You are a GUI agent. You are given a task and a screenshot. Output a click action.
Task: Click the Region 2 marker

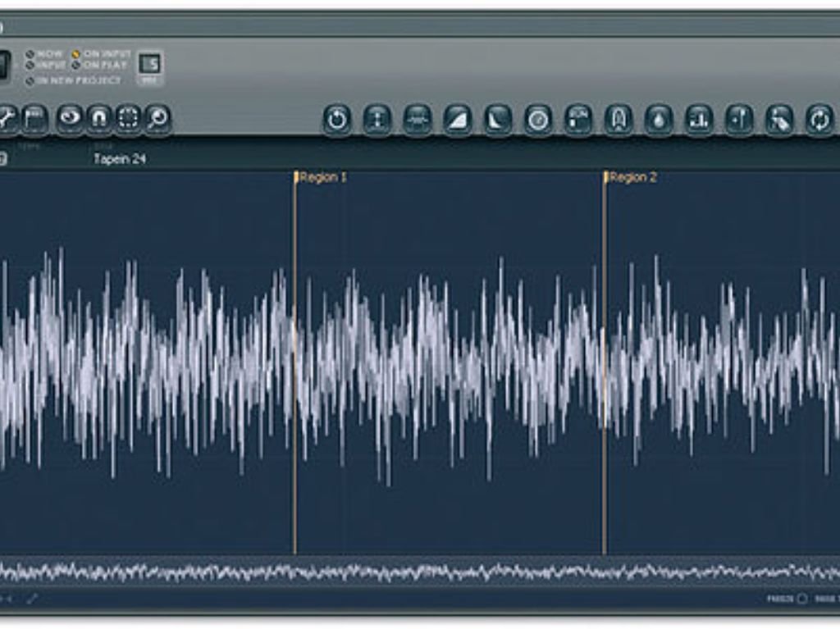(x=630, y=177)
